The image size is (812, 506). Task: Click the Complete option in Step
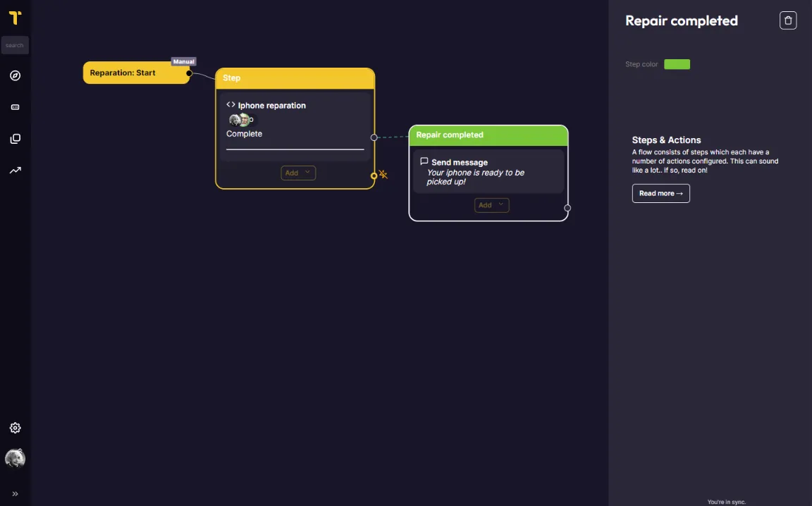click(x=244, y=134)
